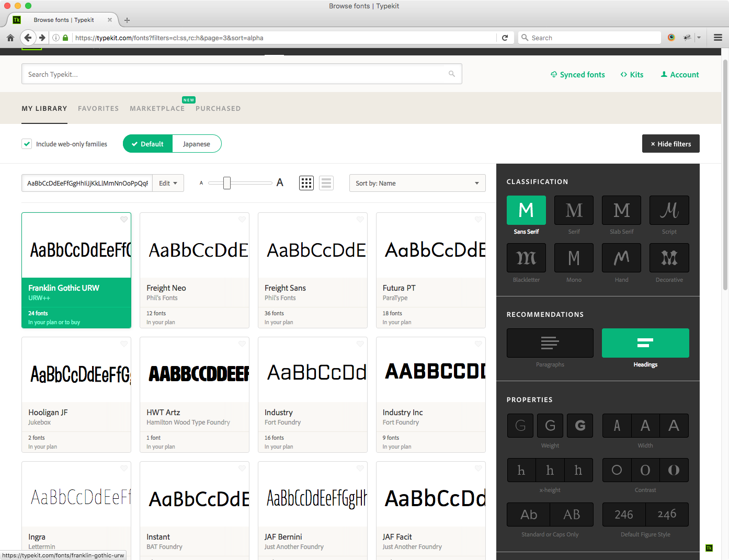Viewport: 729px width, 560px height.
Task: Select the normal width A property
Action: click(x=645, y=426)
